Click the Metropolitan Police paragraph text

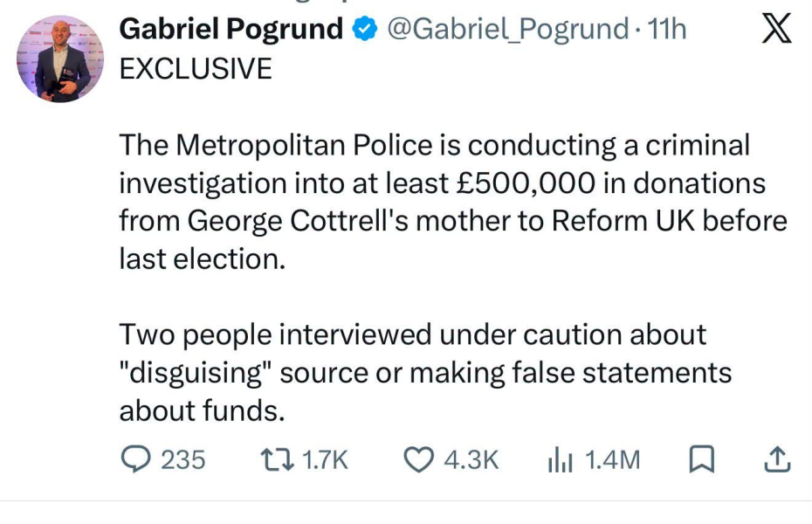(453, 202)
